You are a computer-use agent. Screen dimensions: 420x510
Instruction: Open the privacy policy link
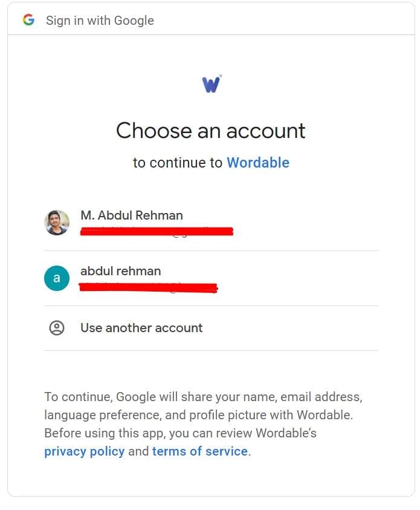point(84,451)
